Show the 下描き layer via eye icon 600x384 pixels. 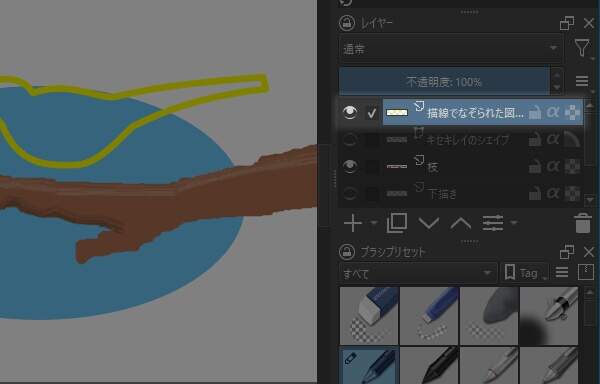(x=350, y=193)
